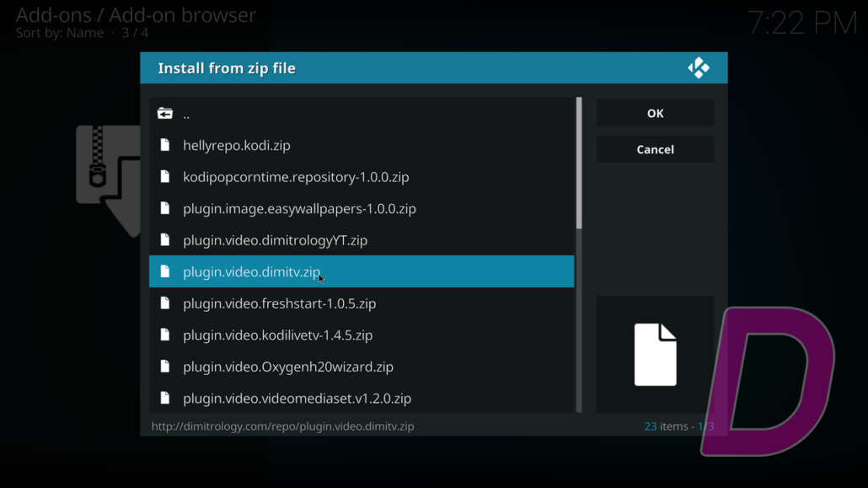868x488 pixels.
Task: Select plugin.video.dimitv.zip in the list
Action: click(x=251, y=271)
